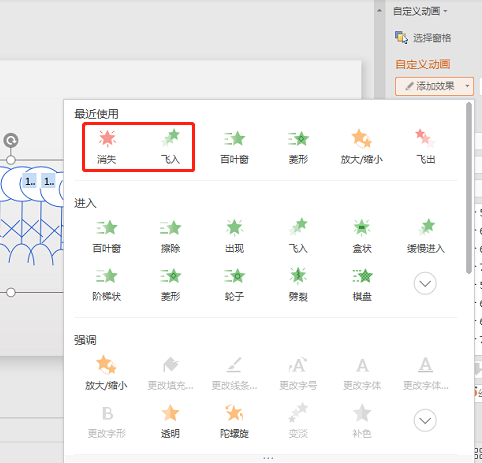Choose 飞出 exit effect in recently used
The image size is (482, 463).
[x=426, y=147]
